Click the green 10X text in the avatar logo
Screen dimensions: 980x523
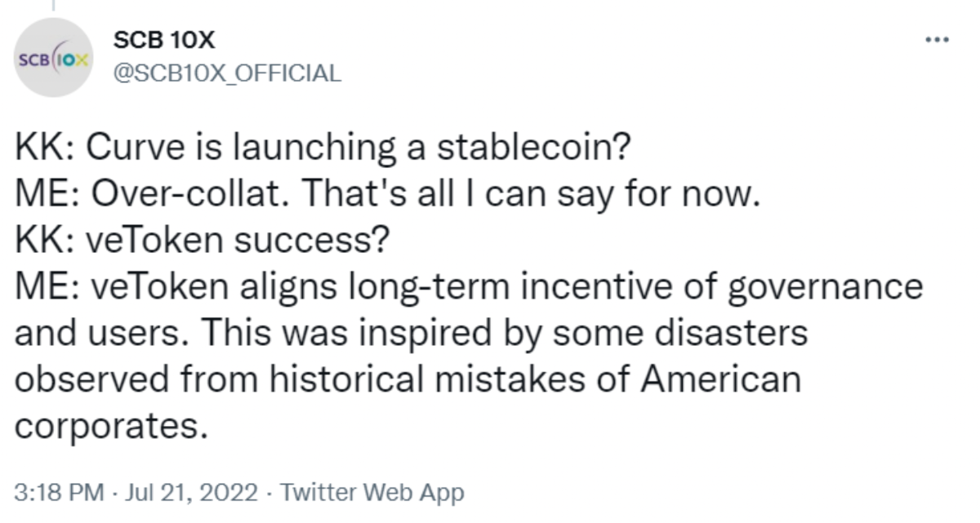click(71, 59)
